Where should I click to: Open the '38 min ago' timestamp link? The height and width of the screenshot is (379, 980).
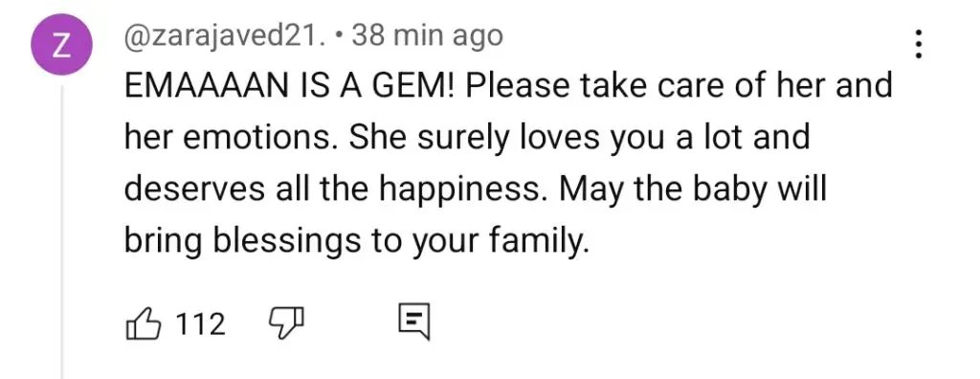pos(428,37)
